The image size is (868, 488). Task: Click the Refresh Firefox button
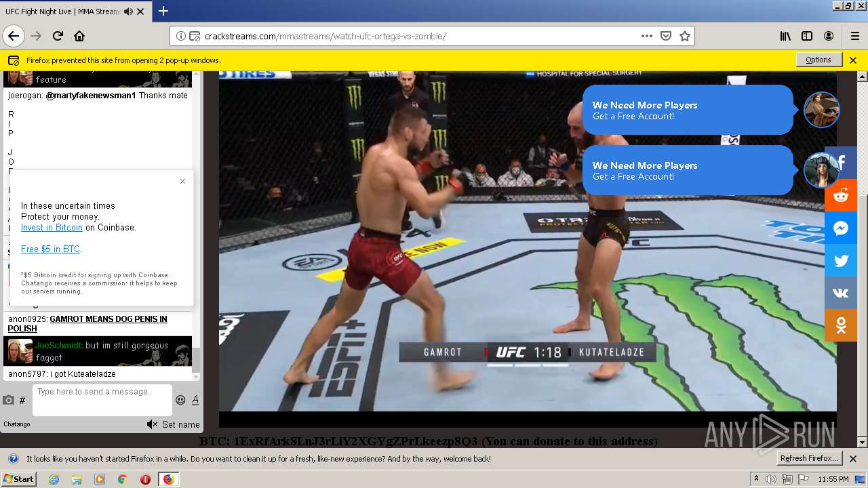(x=810, y=458)
